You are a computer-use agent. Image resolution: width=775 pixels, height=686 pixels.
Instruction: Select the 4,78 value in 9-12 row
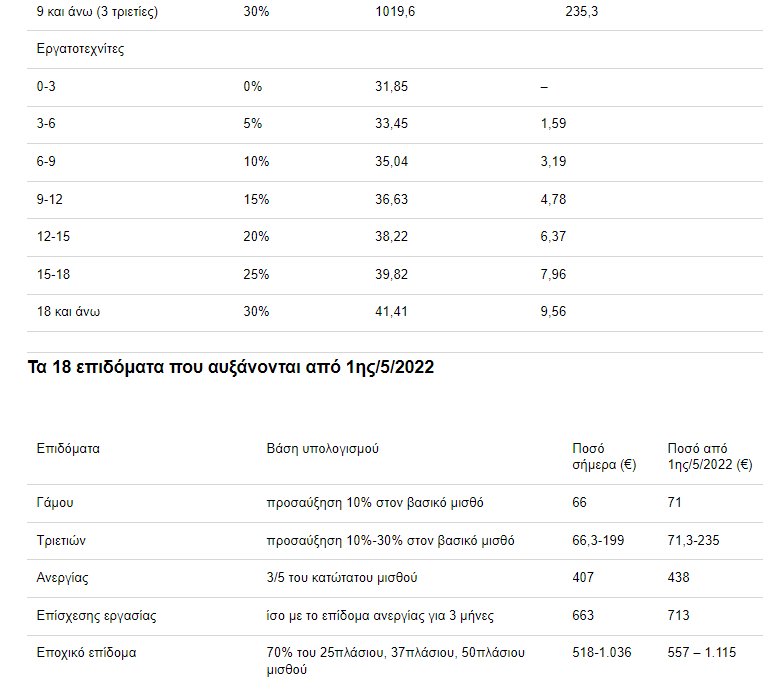553,200
